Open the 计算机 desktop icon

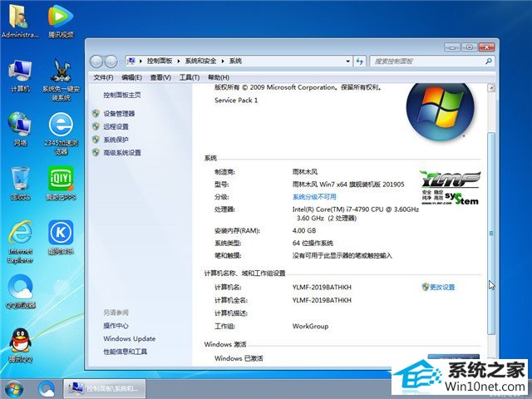pos(20,76)
